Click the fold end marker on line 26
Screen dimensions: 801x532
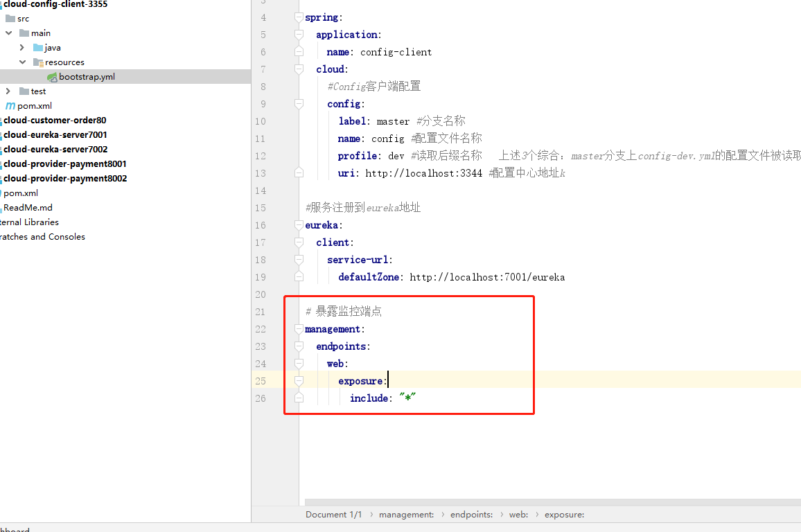click(x=299, y=398)
